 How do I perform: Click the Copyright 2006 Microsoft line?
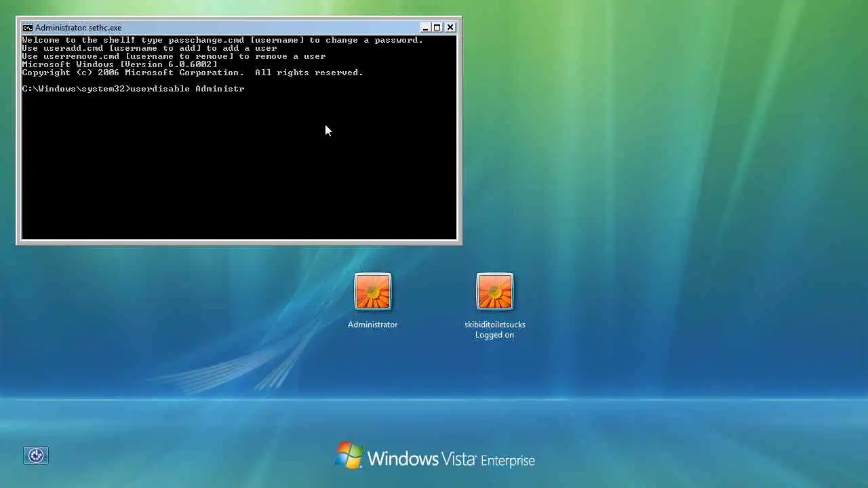tap(193, 73)
